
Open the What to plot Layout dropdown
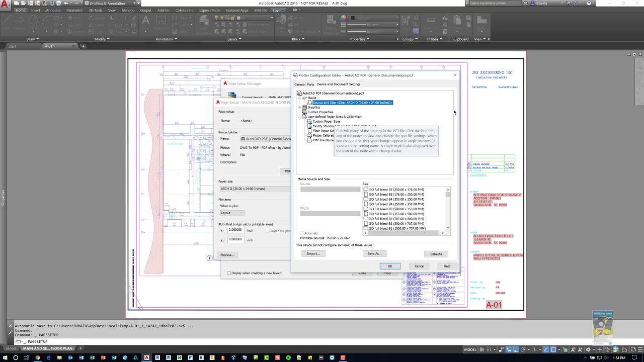click(x=231, y=213)
